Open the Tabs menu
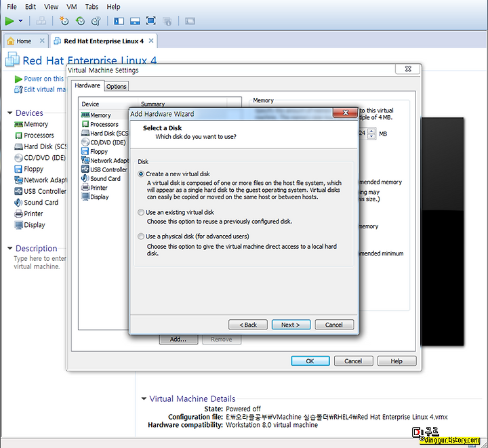 click(91, 7)
